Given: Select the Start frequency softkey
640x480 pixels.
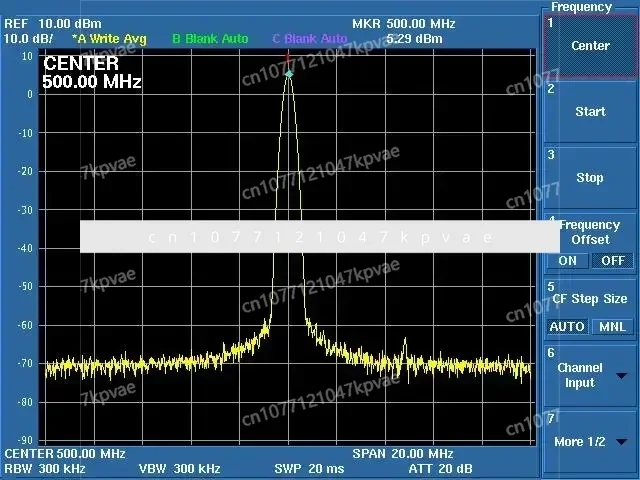Looking at the screenshot, I should (590, 112).
